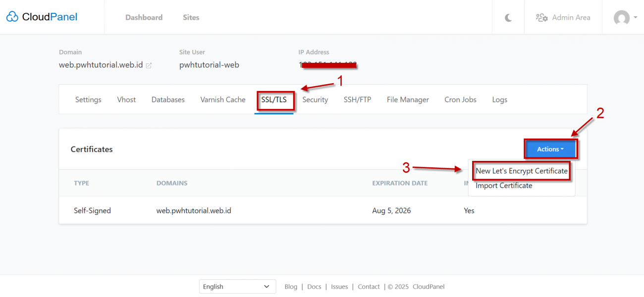This screenshot has height=297, width=644.
Task: Open Sites in top navigation
Action: click(191, 17)
